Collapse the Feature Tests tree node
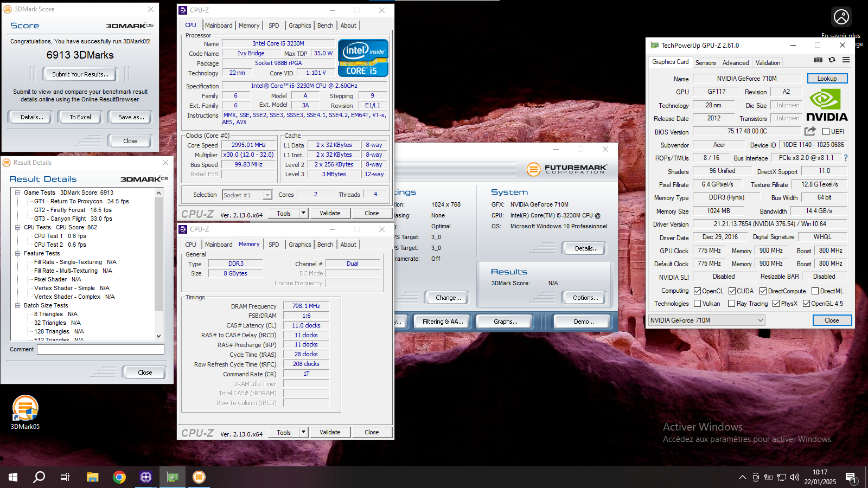The height and width of the screenshot is (488, 868). coord(18,253)
